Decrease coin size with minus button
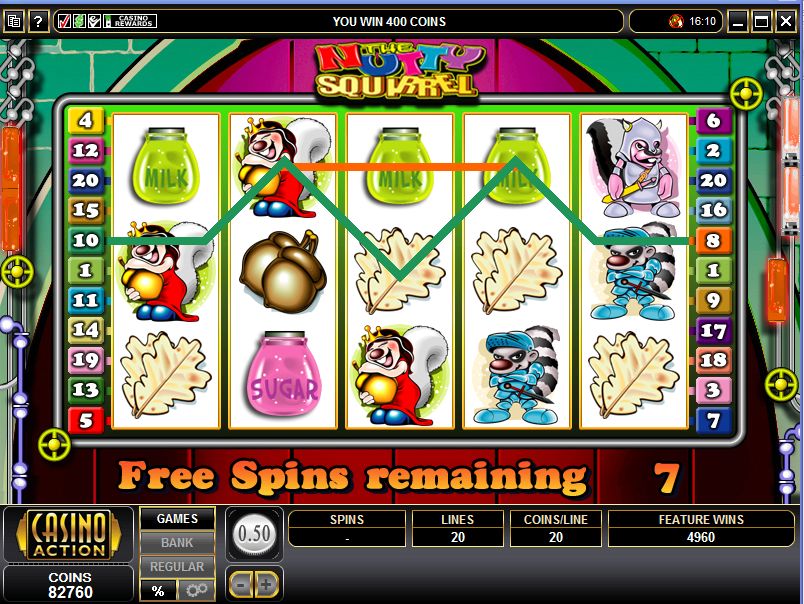804x604 pixels. [241, 583]
